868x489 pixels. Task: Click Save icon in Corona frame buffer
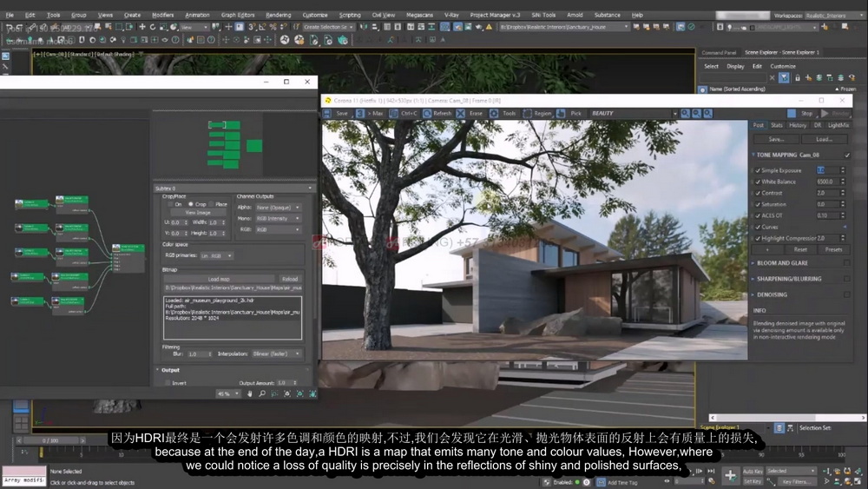tap(327, 114)
